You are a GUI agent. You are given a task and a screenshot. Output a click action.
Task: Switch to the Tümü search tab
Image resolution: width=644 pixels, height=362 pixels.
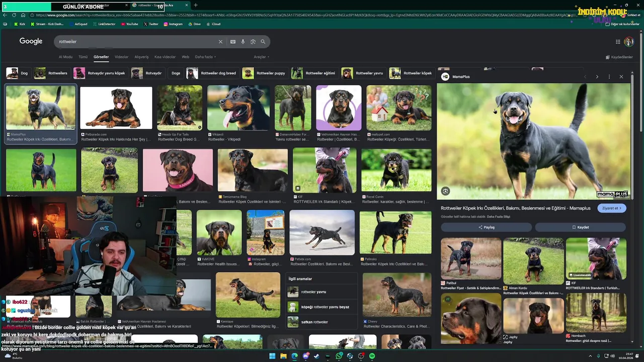[x=83, y=57]
